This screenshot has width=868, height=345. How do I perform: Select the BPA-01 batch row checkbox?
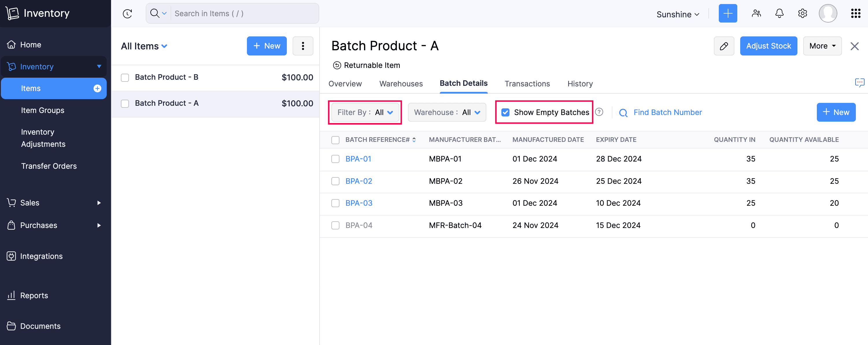(335, 159)
